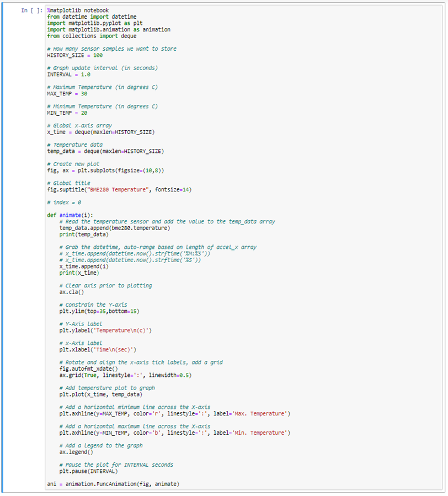448x496 pixels.
Task: Click the '# Y-Axis label' comment
Action: (x=81, y=324)
